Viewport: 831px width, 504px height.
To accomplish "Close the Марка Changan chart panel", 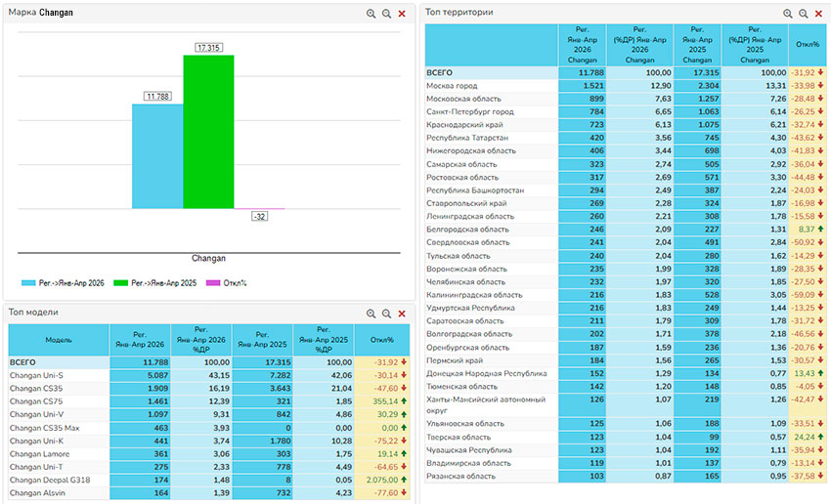I will 402,14.
